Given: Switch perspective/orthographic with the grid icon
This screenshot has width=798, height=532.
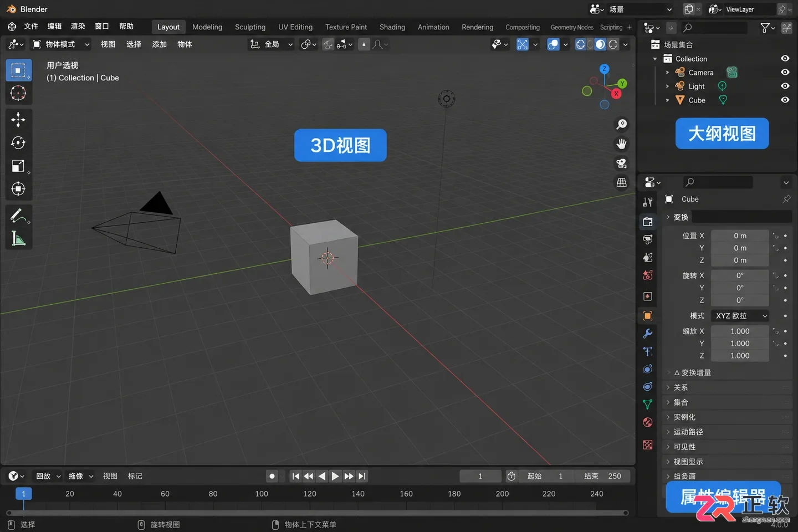Looking at the screenshot, I should 622,182.
